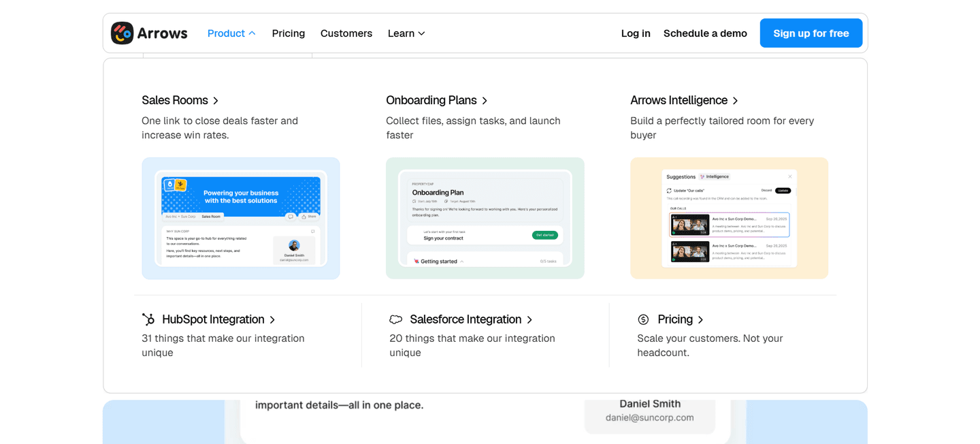This screenshot has width=980, height=444.
Task: Expand the Learn dropdown chevron
Action: tap(421, 33)
